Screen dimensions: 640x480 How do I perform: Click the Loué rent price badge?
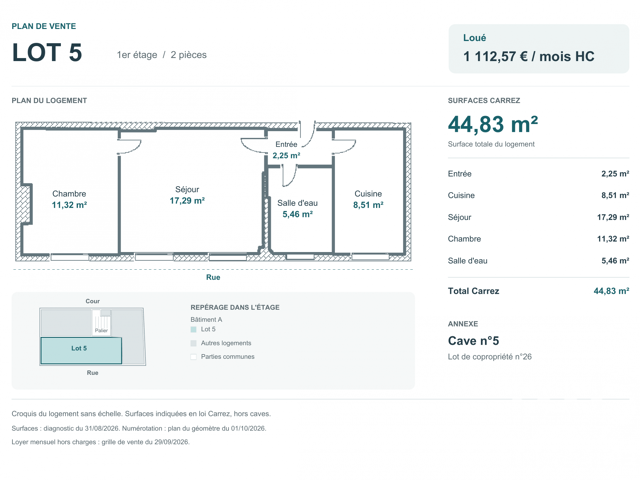point(539,49)
